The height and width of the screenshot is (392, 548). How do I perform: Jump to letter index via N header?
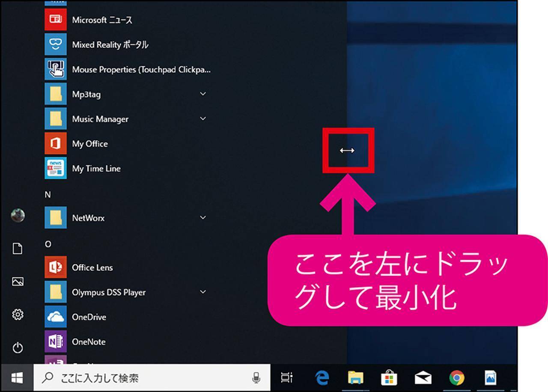(x=48, y=195)
